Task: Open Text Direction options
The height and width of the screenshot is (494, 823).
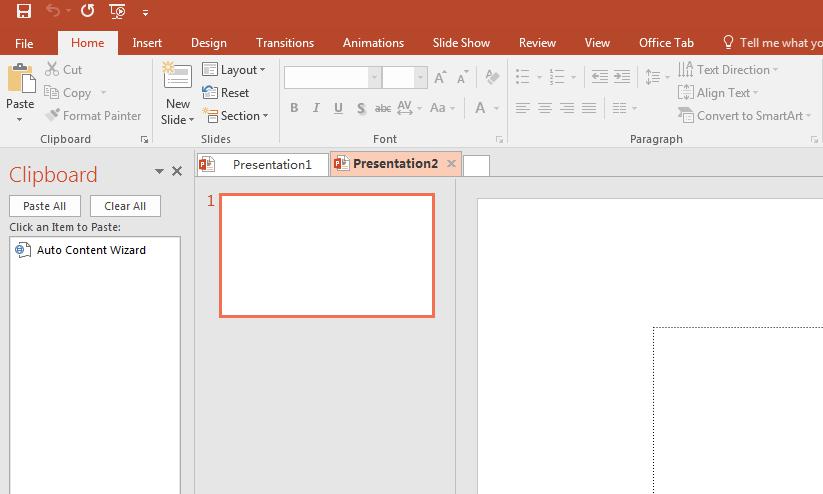Action: [727, 70]
